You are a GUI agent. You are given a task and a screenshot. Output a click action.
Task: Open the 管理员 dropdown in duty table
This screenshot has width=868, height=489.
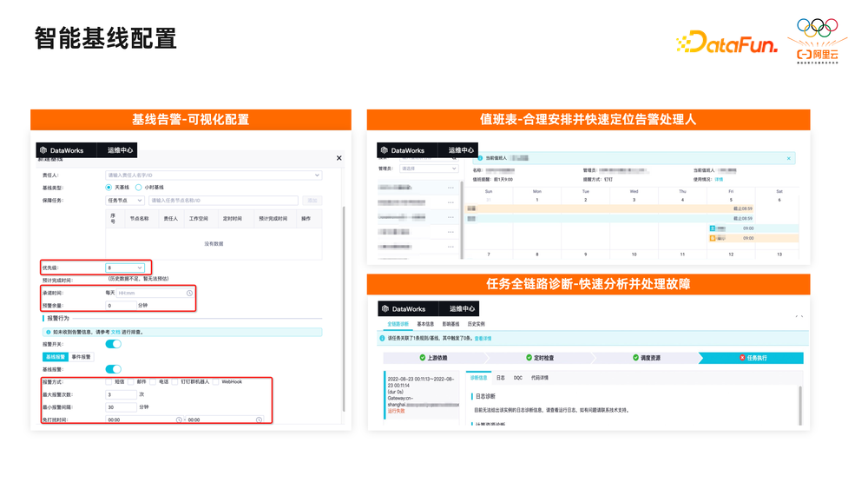429,169
